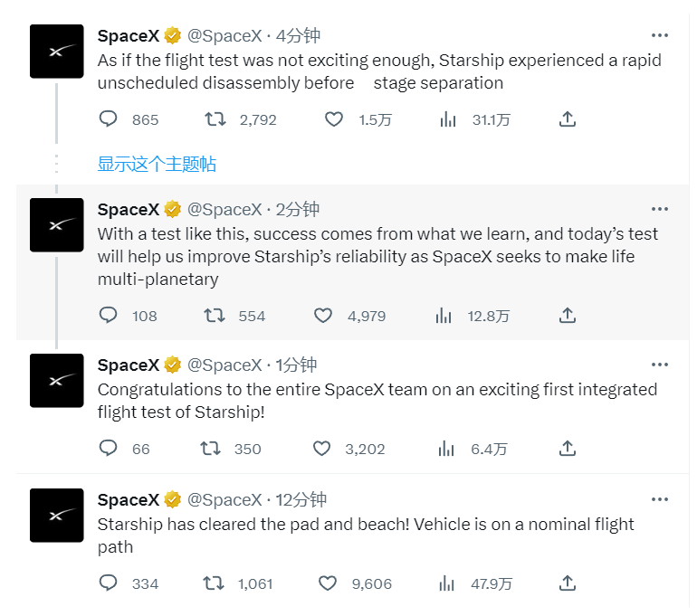697x616 pixels.
Task: Show this thread via 显示这个主题帖
Action: (x=157, y=164)
